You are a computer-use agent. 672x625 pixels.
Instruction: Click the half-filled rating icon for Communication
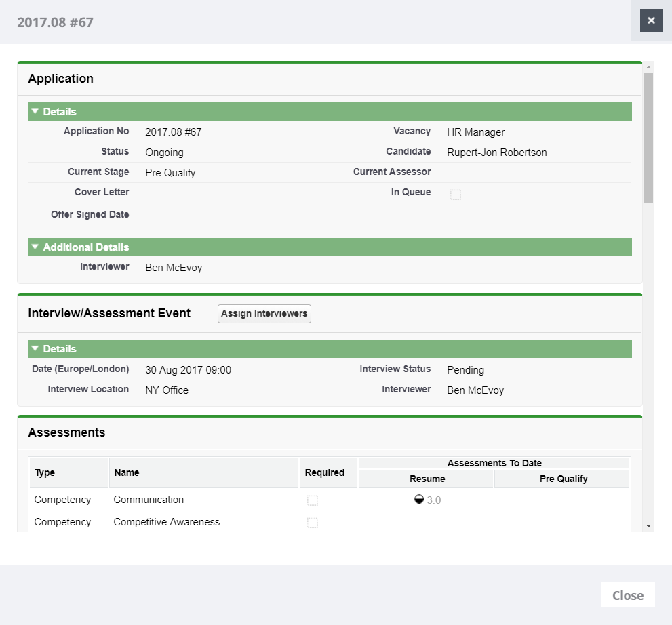point(419,500)
